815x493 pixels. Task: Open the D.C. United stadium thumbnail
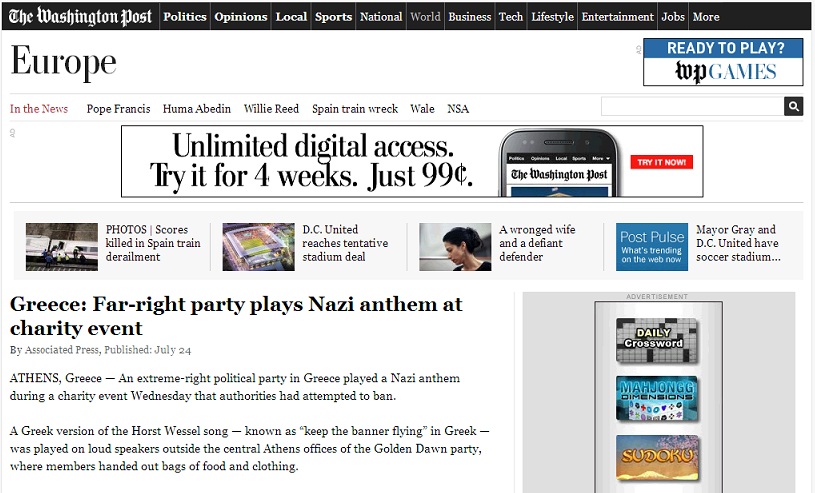click(258, 247)
